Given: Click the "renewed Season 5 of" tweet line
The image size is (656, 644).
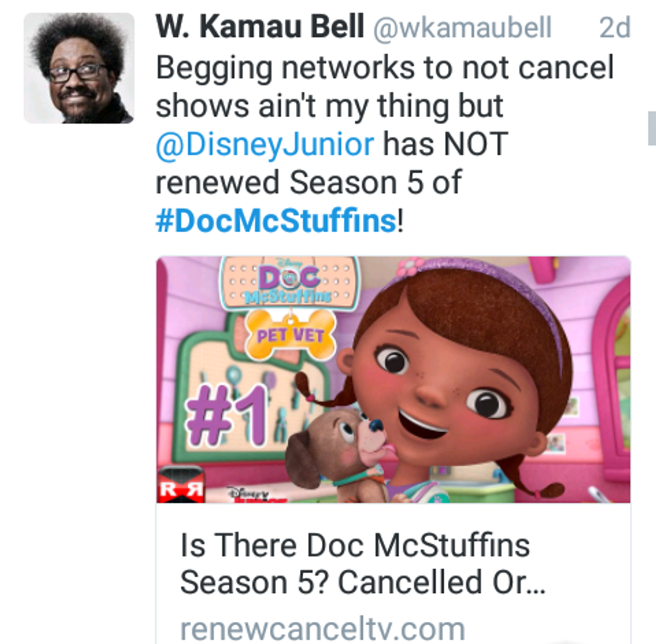Looking at the screenshot, I should point(308,183).
